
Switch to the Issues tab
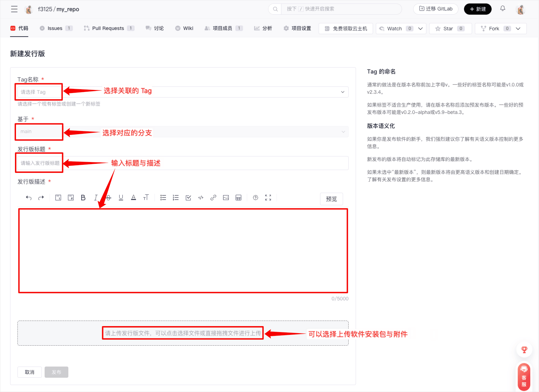(x=55, y=28)
